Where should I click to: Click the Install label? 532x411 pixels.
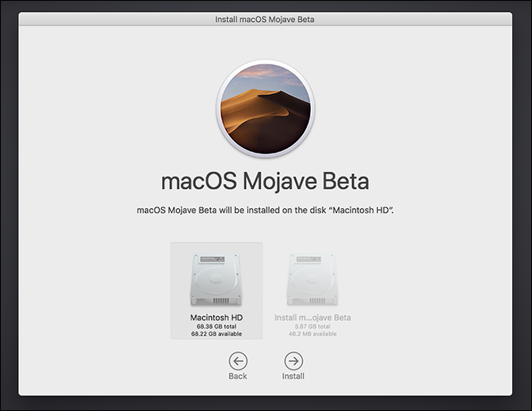(x=294, y=376)
